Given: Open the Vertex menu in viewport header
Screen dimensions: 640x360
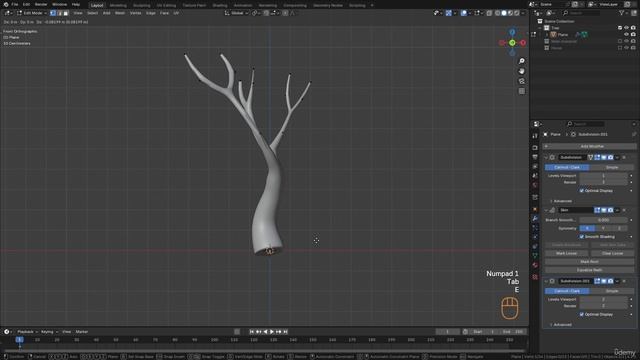Looking at the screenshot, I should (x=136, y=13).
